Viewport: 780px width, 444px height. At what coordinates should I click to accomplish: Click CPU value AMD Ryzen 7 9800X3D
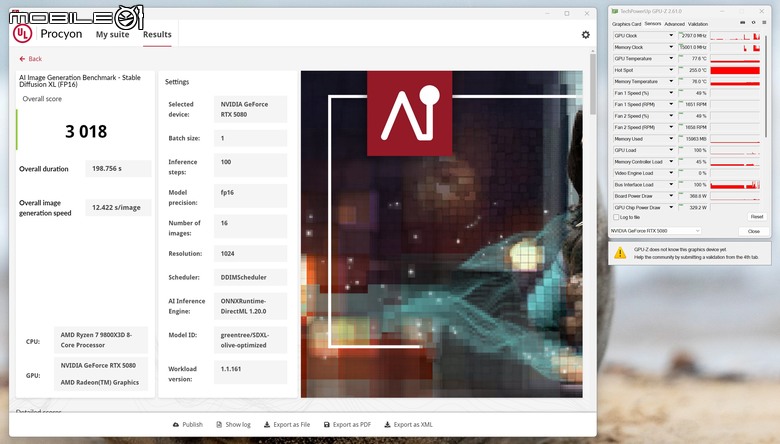pos(100,340)
